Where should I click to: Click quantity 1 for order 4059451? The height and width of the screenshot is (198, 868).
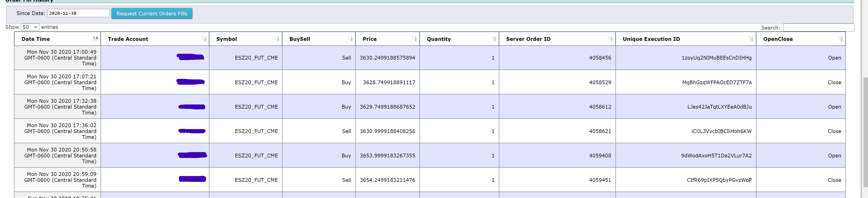(x=493, y=180)
